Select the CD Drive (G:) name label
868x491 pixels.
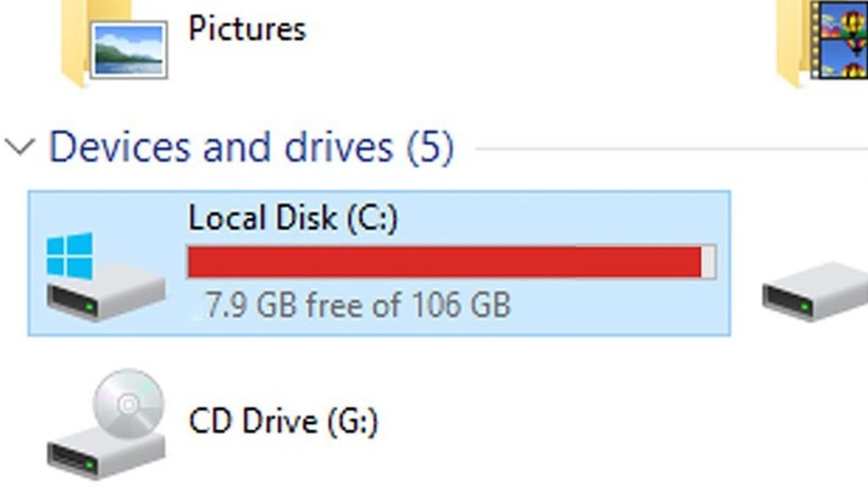(283, 421)
